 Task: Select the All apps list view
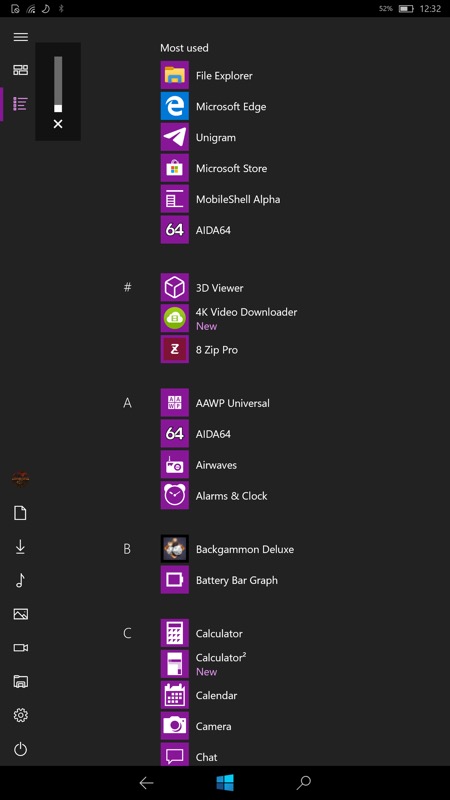pos(20,104)
